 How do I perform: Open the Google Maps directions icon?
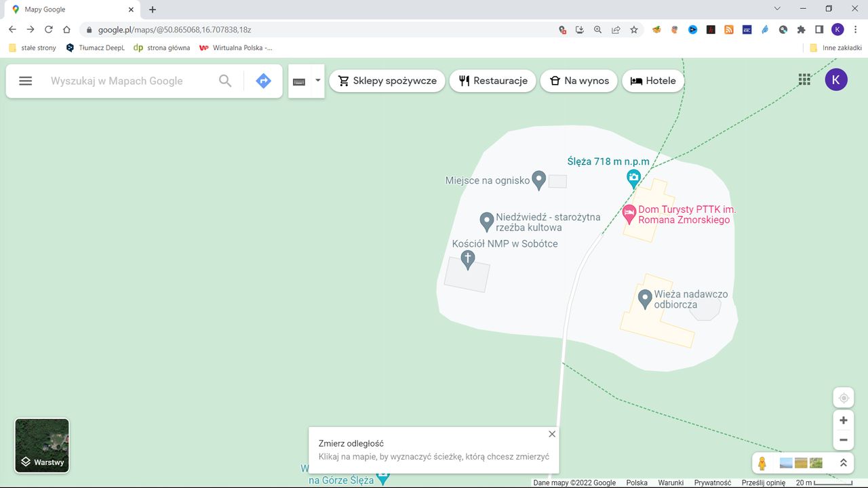tap(263, 80)
